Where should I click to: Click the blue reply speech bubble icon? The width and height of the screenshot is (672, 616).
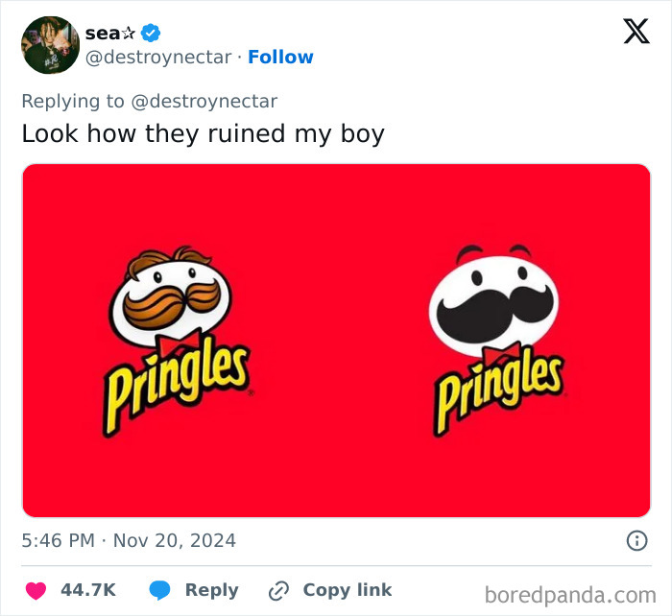(x=160, y=589)
